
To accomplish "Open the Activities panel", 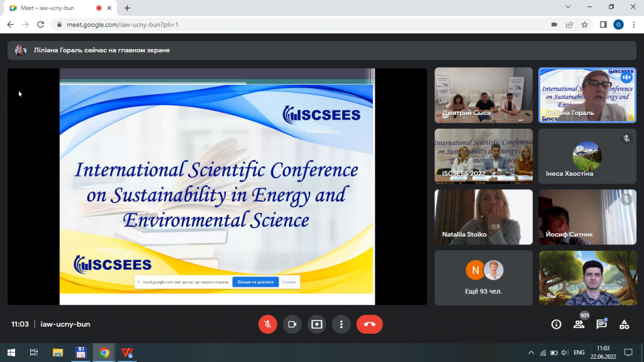I will [625, 324].
